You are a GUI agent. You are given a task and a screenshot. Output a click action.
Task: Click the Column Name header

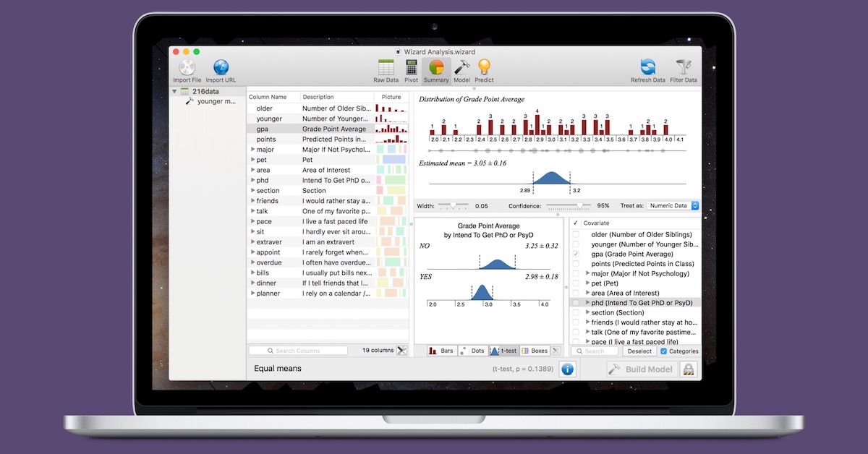273,97
